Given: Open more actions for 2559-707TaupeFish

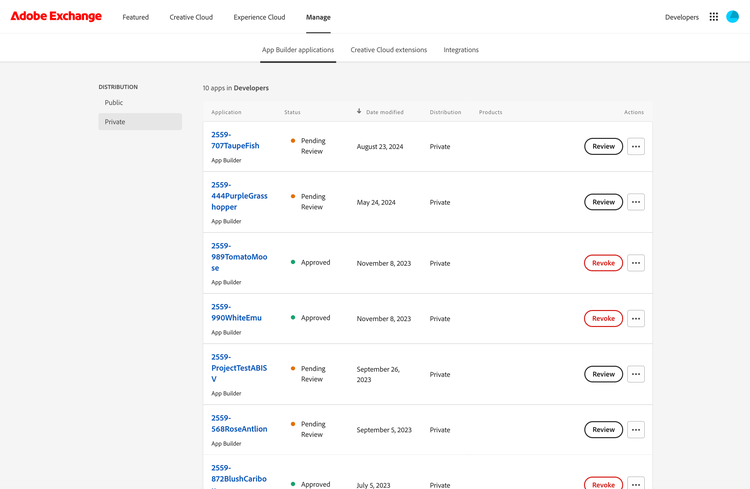Looking at the screenshot, I should 636,146.
